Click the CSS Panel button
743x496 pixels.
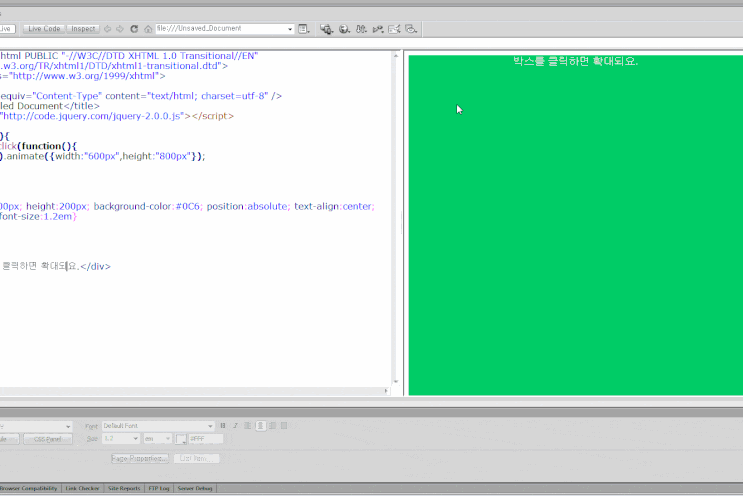click(x=48, y=439)
